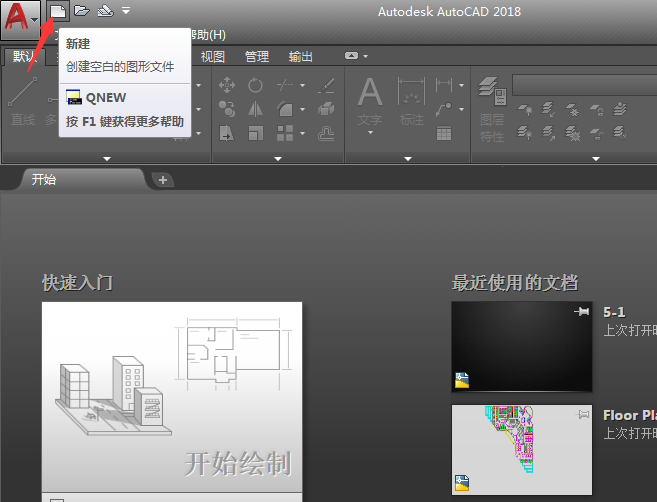Screen dimensions: 657x502
Task: Select the Stretch tool
Action: [227, 134]
